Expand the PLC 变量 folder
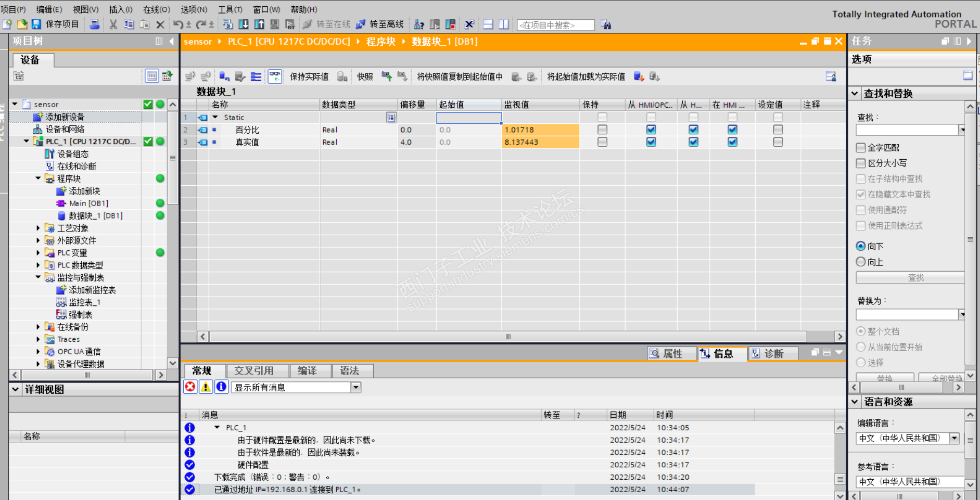The image size is (980, 500). point(38,252)
